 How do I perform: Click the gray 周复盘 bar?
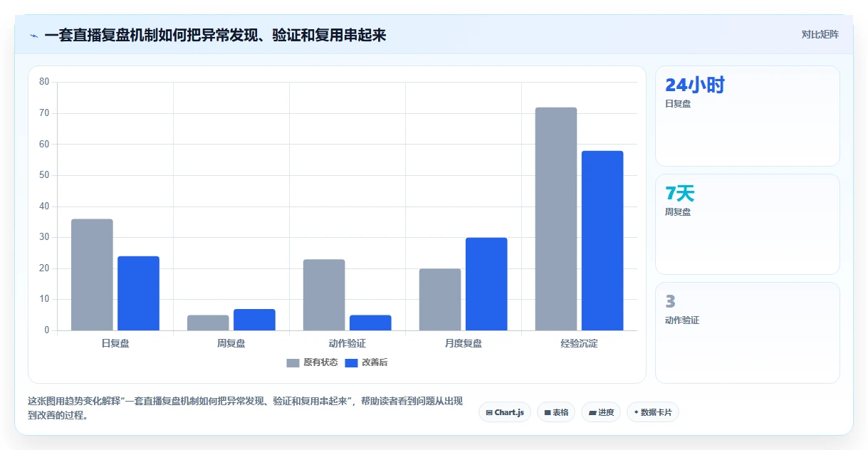pyautogui.click(x=208, y=323)
